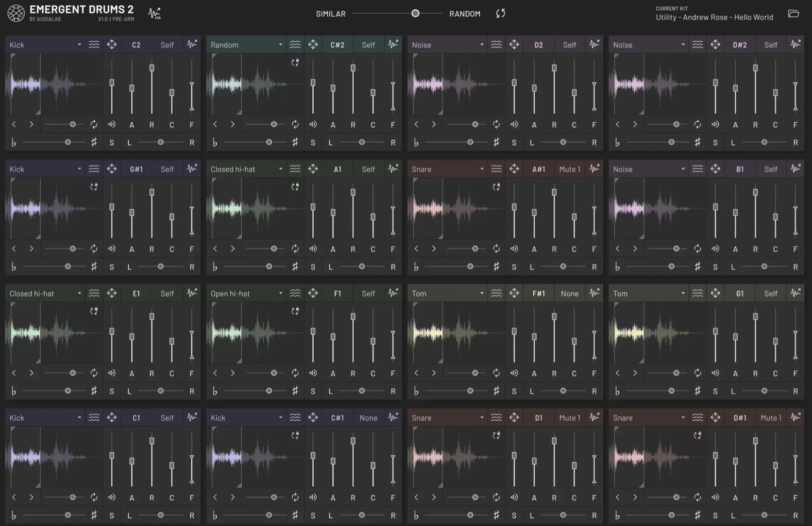Open the Kick type dropdown on the C#1 pad
The height and width of the screenshot is (526, 812).
click(x=246, y=417)
